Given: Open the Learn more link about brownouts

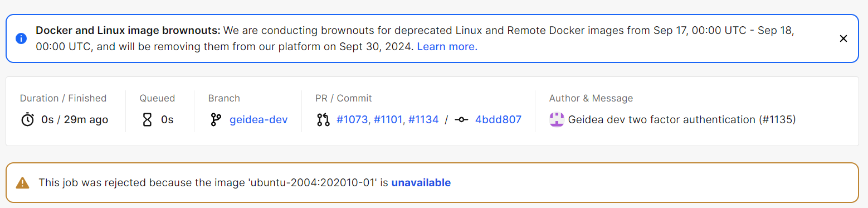Looking at the screenshot, I should (x=447, y=46).
